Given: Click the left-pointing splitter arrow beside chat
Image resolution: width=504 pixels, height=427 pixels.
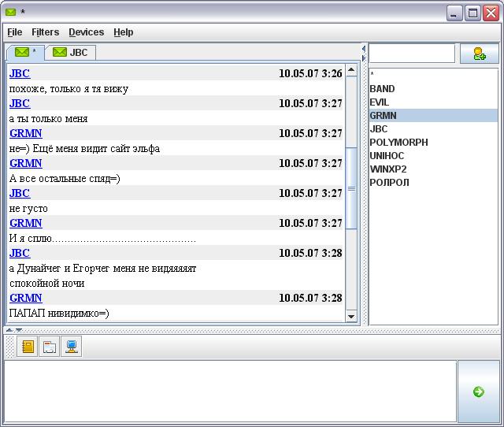Looking at the screenshot, I should [x=364, y=49].
